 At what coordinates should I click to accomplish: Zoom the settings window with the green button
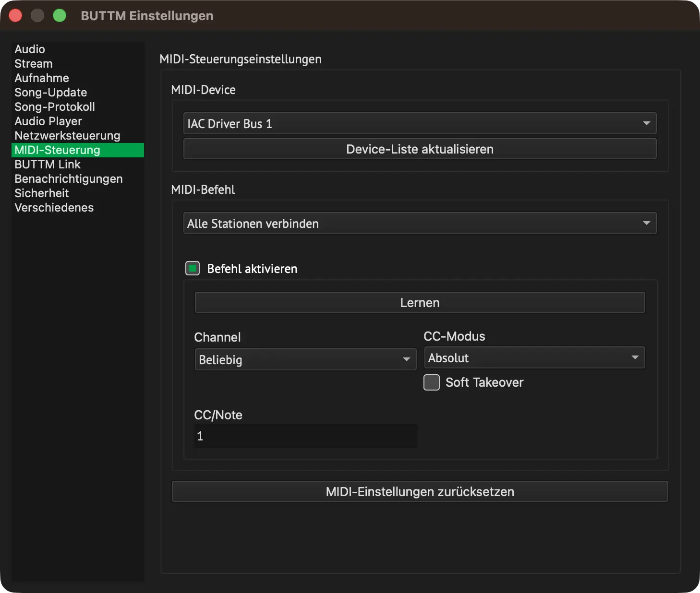(60, 15)
